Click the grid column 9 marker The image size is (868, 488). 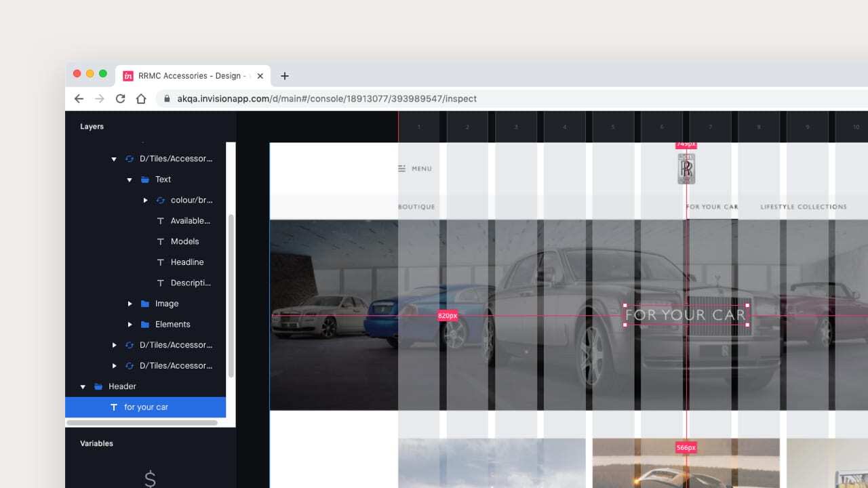(x=807, y=127)
